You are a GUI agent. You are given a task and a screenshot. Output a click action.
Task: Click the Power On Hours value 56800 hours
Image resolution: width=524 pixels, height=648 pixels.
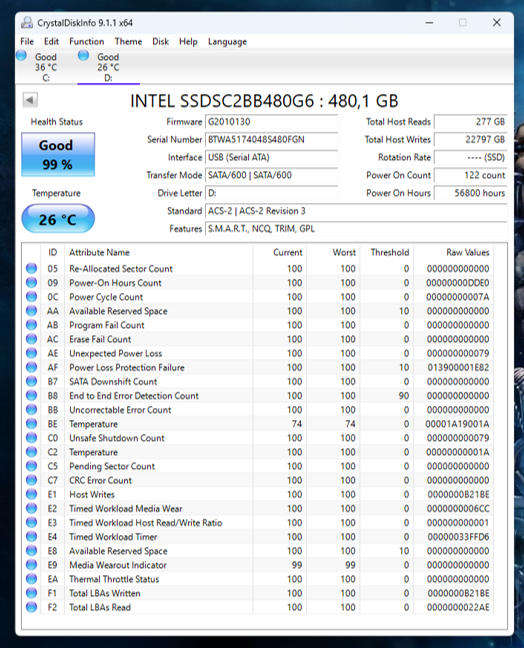coord(471,193)
